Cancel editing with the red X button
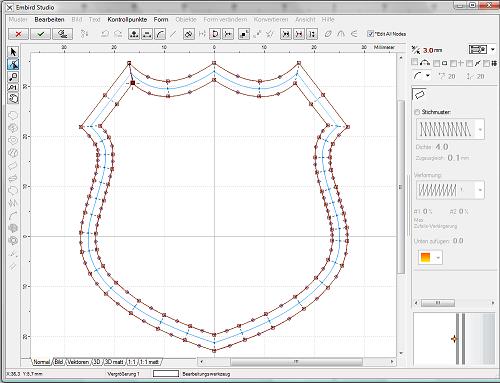 [18, 34]
